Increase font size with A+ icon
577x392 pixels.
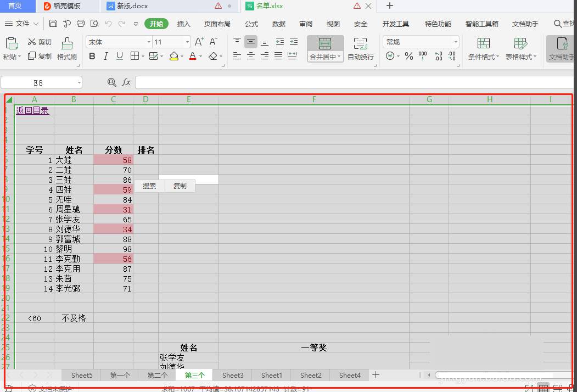199,42
